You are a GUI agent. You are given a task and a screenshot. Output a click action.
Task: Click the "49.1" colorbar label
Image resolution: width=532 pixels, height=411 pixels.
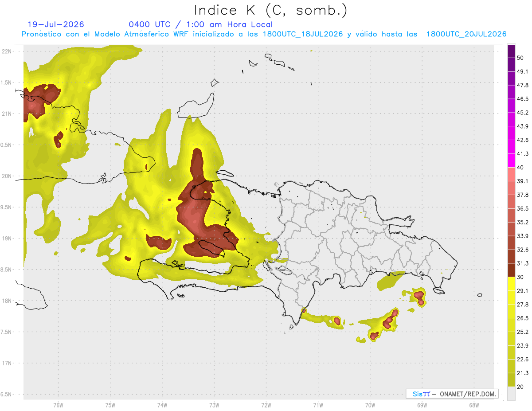tap(523, 71)
